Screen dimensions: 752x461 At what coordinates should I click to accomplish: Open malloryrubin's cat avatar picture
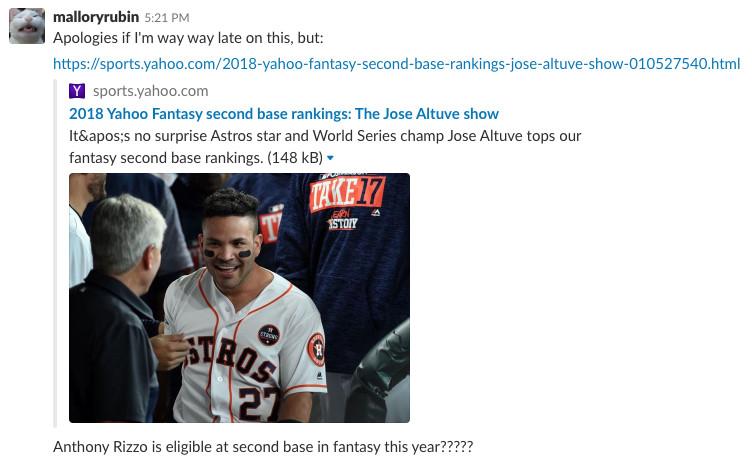click(27, 26)
